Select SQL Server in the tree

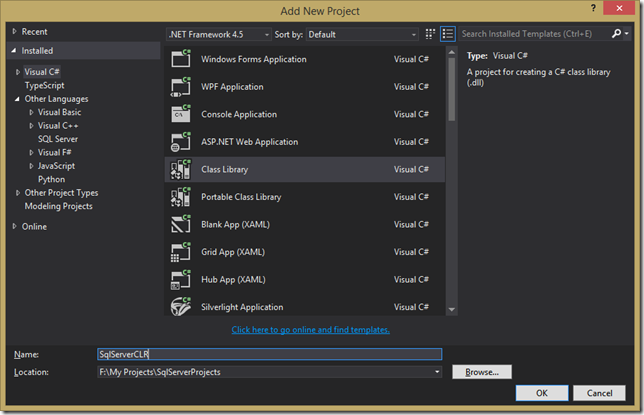(58, 139)
